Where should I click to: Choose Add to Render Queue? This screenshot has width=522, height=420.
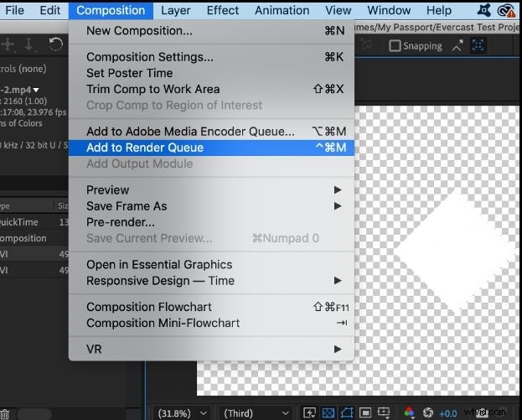[x=211, y=148]
